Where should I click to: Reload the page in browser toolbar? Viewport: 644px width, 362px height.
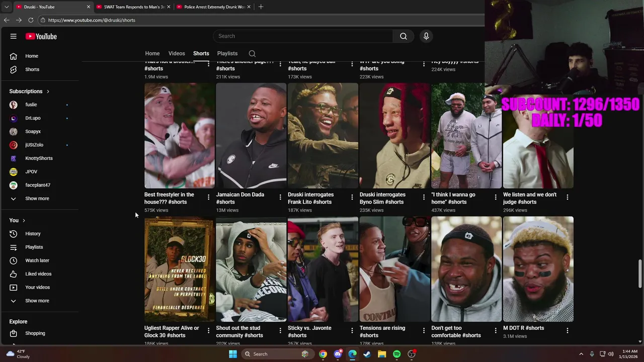(31, 20)
